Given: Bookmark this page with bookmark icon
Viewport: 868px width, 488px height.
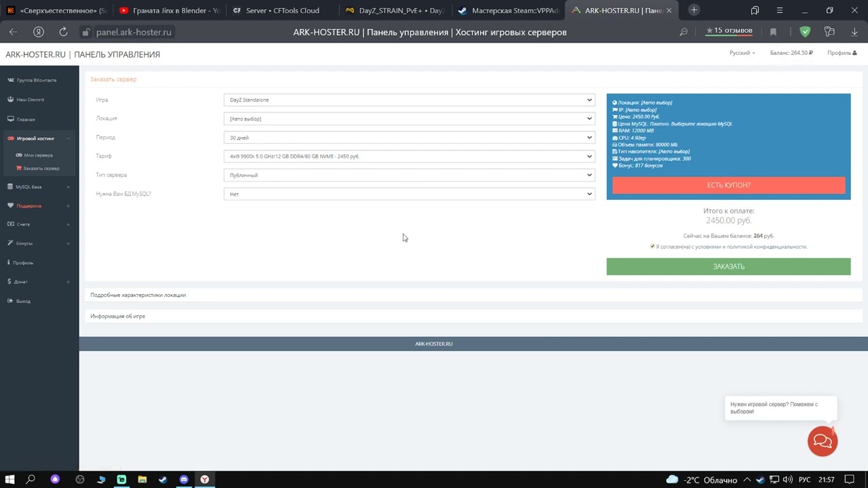Looking at the screenshot, I should pos(773,32).
